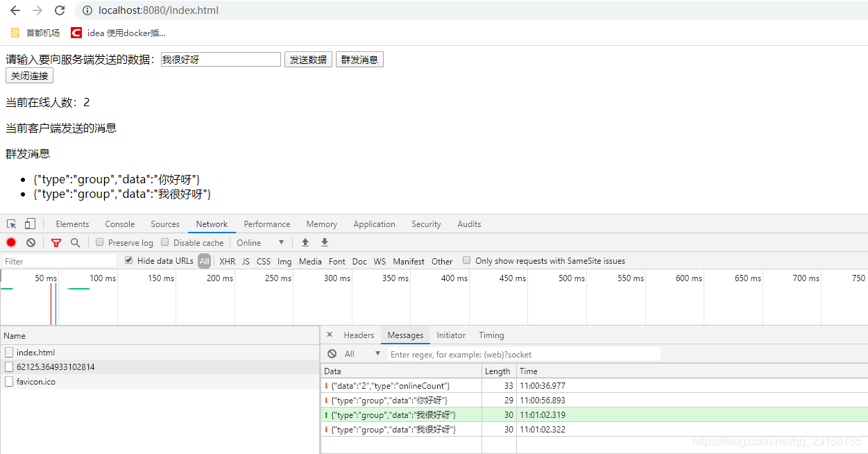Image resolution: width=868 pixels, height=454 pixels.
Task: Check Only show requests with SameSite issues
Action: [467, 260]
